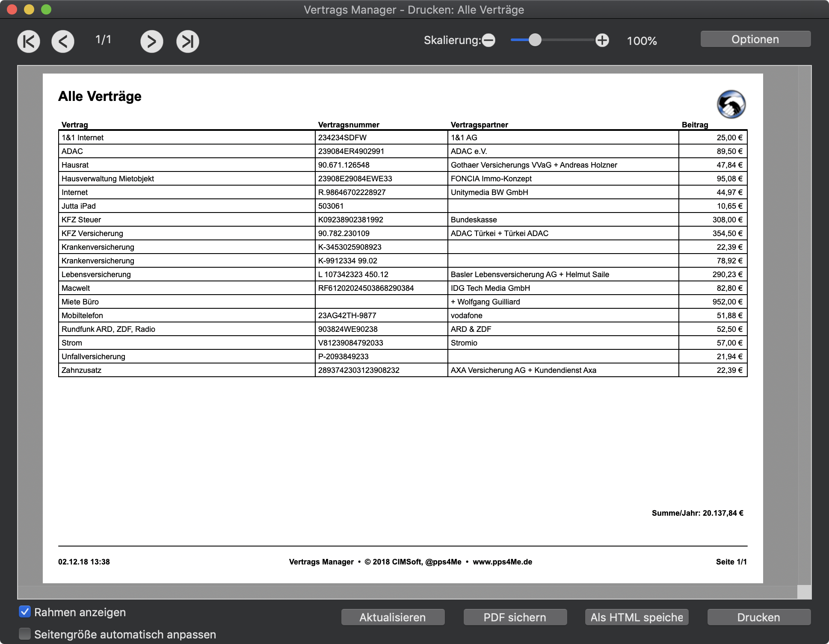Enable Seitengröße automatisch anpassen
This screenshot has width=829, height=644.
(25, 634)
